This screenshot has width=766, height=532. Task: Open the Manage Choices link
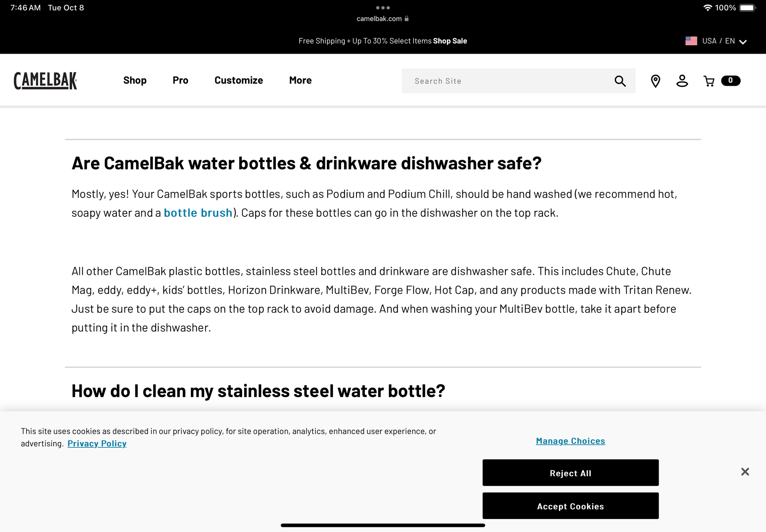click(x=570, y=441)
